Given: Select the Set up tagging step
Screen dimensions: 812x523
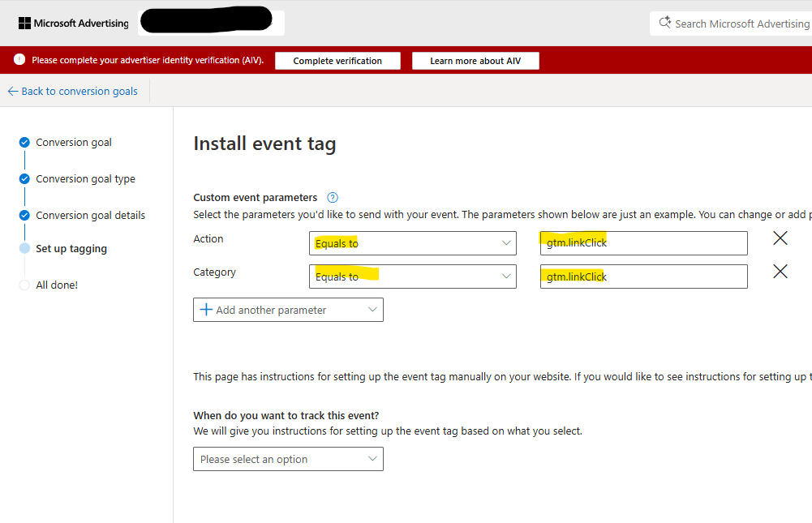Looking at the screenshot, I should [71, 249].
